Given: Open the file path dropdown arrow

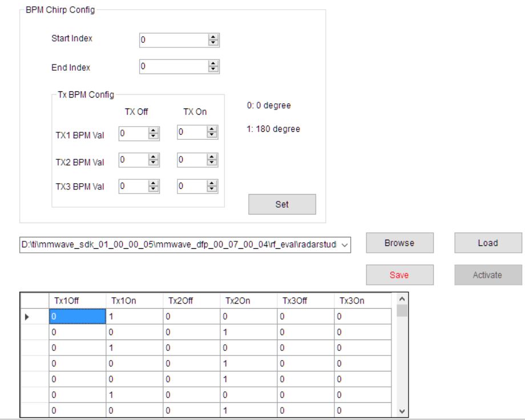Looking at the screenshot, I should (x=345, y=245).
